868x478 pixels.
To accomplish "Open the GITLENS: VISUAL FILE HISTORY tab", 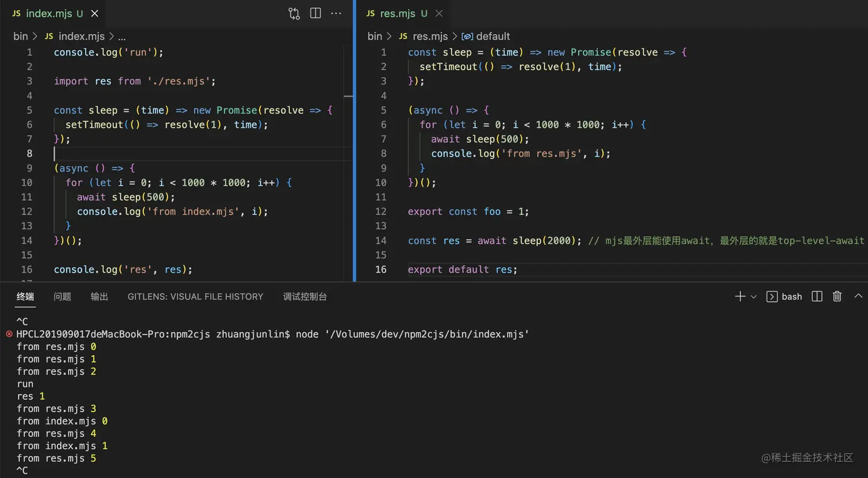I will [195, 297].
